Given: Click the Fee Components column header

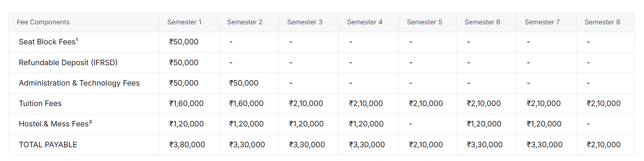Looking at the screenshot, I should 43,22.
